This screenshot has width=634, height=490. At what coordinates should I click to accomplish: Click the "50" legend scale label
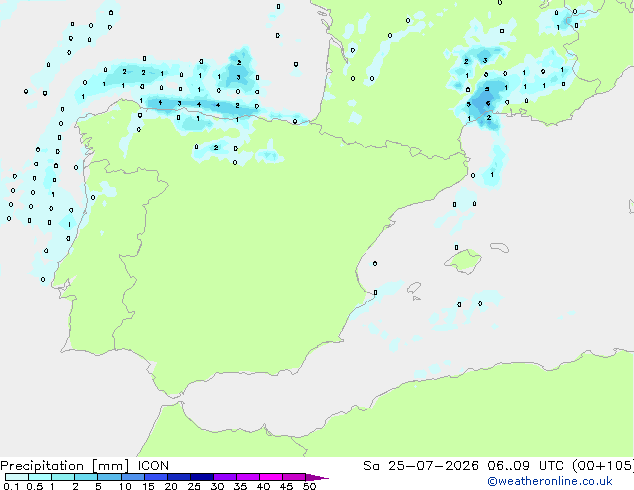[x=310, y=486]
